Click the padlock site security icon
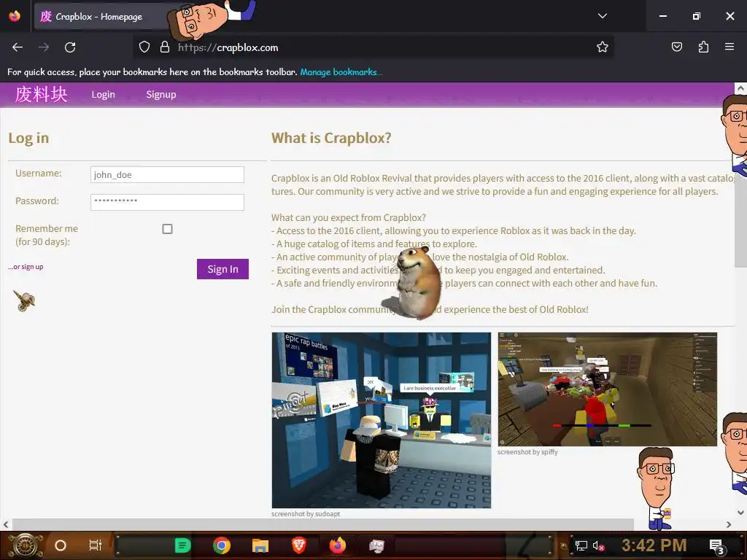The image size is (747, 560). coord(165,47)
